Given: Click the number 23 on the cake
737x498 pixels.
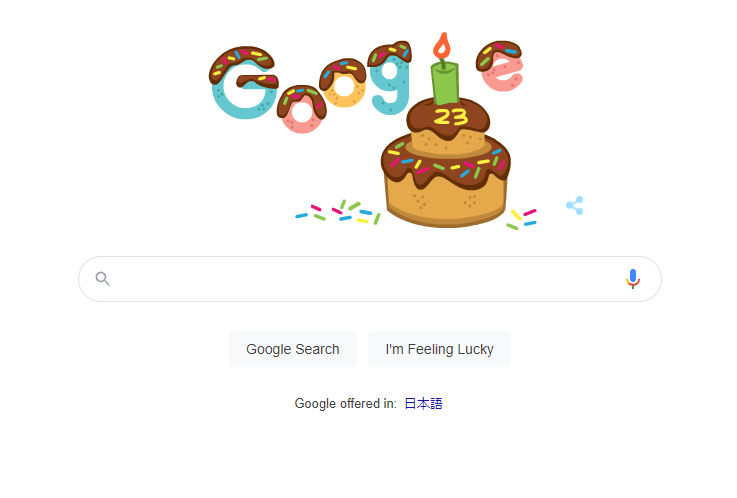Looking at the screenshot, I should point(451,117).
